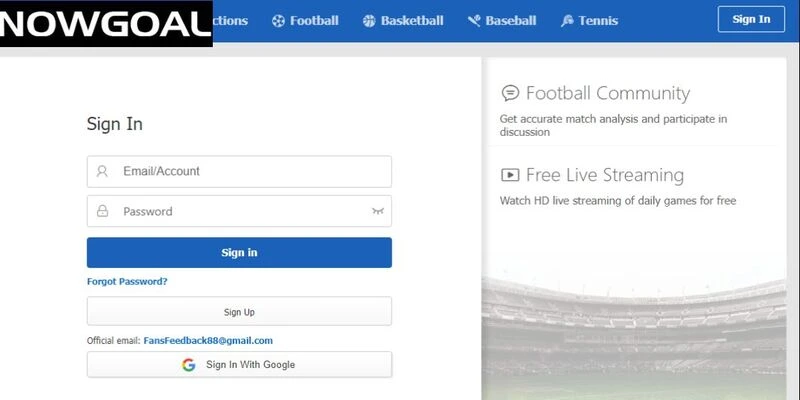800x400 pixels.
Task: Follow the Forgot Password? link
Action: (x=127, y=282)
